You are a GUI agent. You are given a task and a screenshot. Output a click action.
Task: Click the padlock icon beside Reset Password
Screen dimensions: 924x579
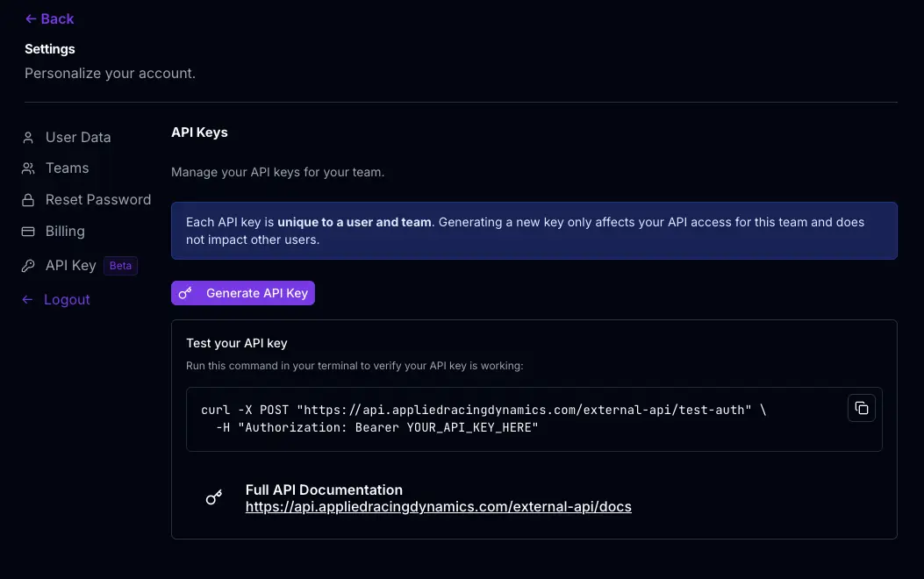[x=28, y=200]
